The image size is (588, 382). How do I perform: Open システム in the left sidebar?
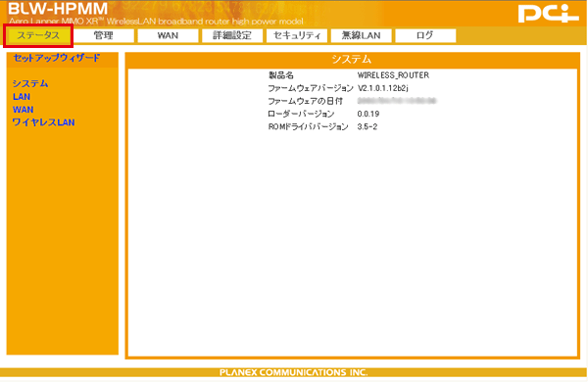[30, 83]
